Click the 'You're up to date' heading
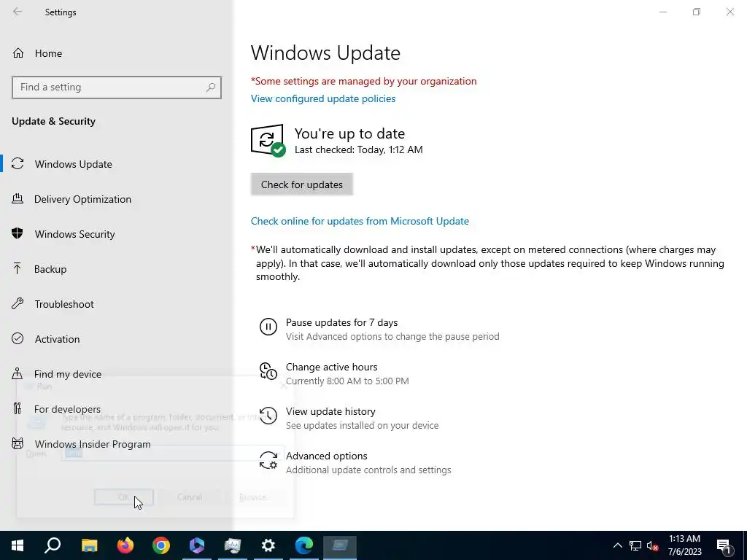Screen dimensions: 747x560 (349, 133)
